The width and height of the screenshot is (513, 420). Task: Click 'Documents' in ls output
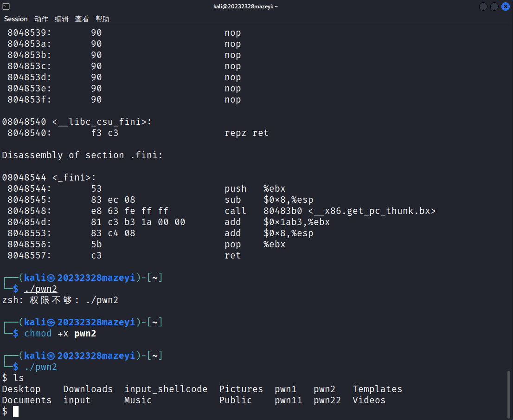tap(27, 400)
